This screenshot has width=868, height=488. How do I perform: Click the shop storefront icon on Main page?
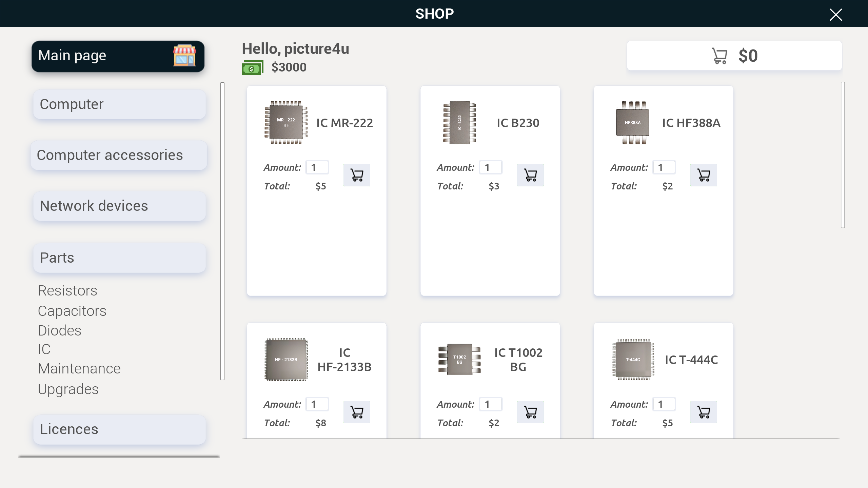click(184, 56)
